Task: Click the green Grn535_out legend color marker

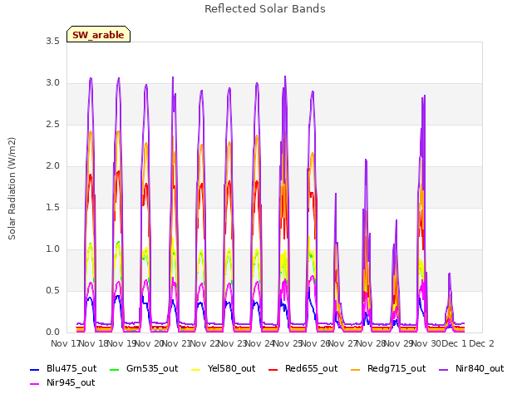Action: tap(115, 369)
